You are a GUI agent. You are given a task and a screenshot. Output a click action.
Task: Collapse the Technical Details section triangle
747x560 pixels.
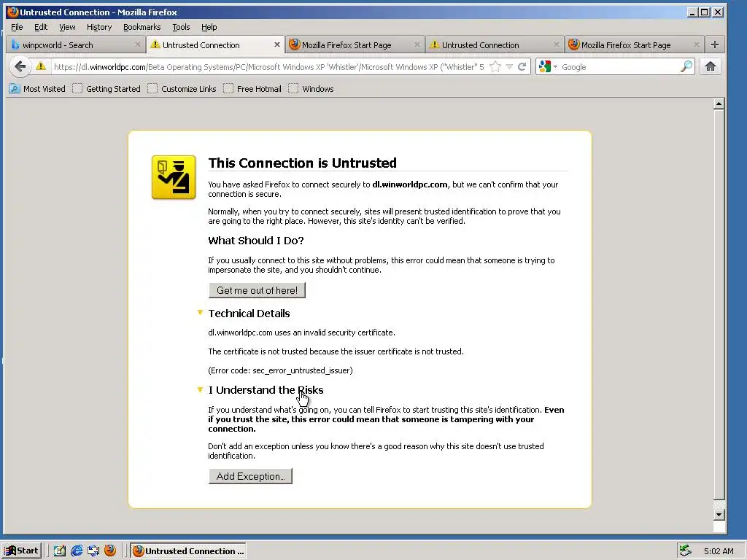(x=200, y=313)
